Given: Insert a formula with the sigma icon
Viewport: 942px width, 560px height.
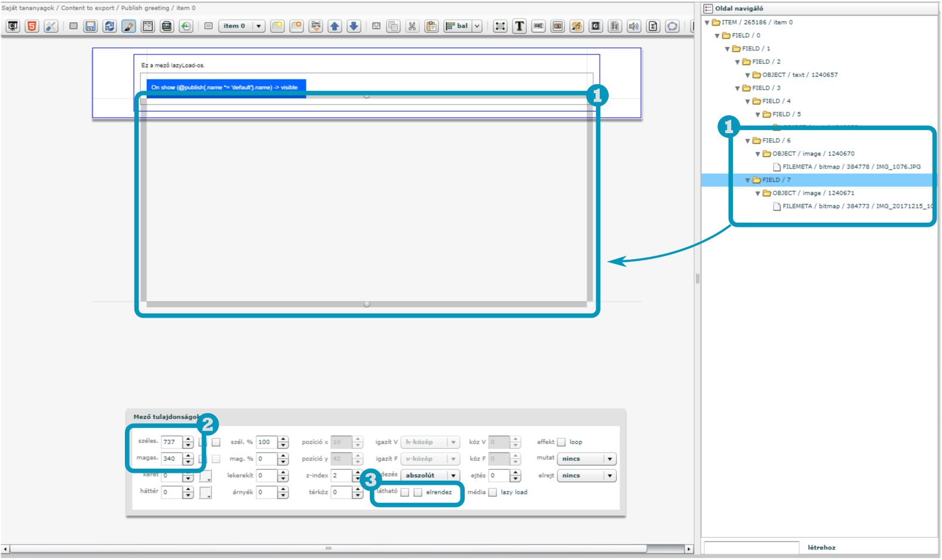Looking at the screenshot, I should pyautogui.click(x=653, y=26).
